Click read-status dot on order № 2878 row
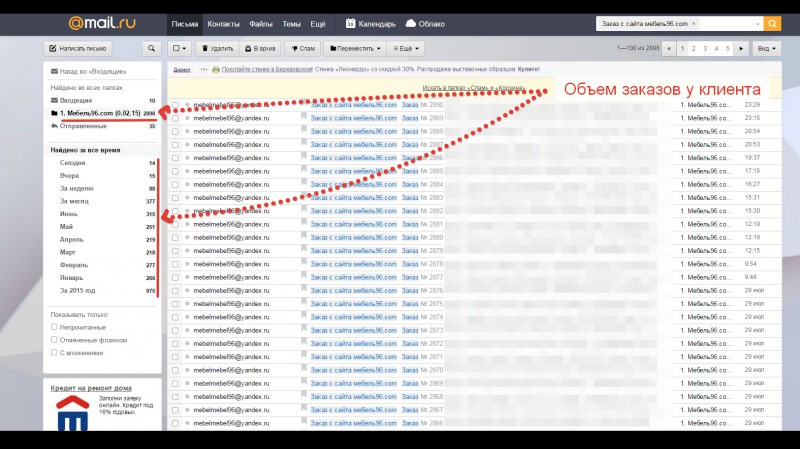 (187, 264)
